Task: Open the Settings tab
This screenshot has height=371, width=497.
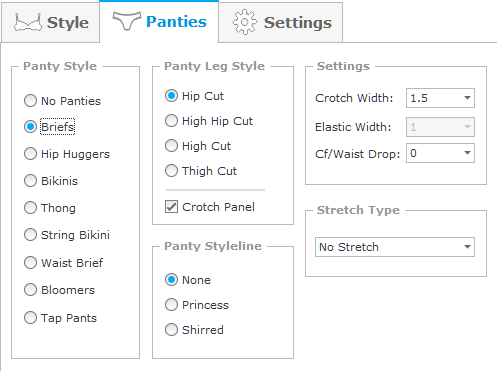Action: (x=281, y=23)
